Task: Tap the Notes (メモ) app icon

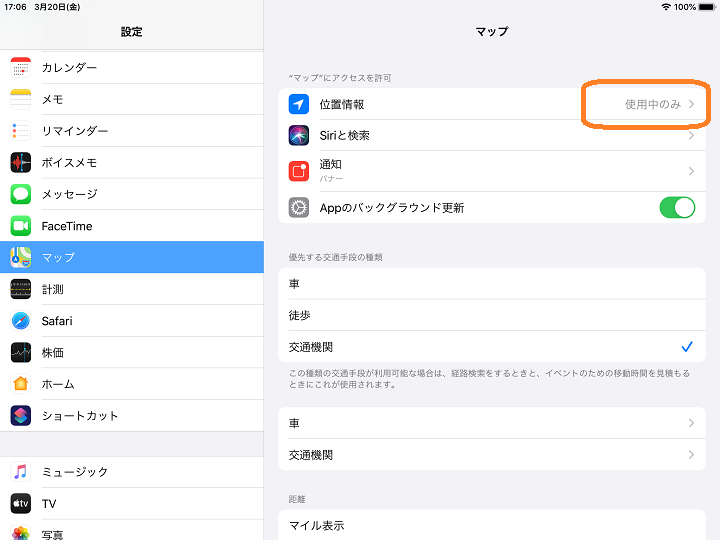Action: coord(21,99)
